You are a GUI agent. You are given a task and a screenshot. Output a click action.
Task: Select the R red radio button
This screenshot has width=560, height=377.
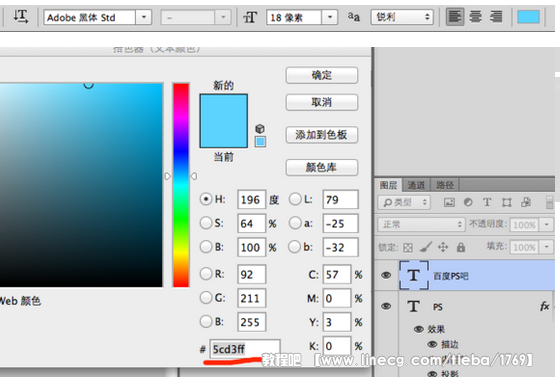[x=206, y=274]
